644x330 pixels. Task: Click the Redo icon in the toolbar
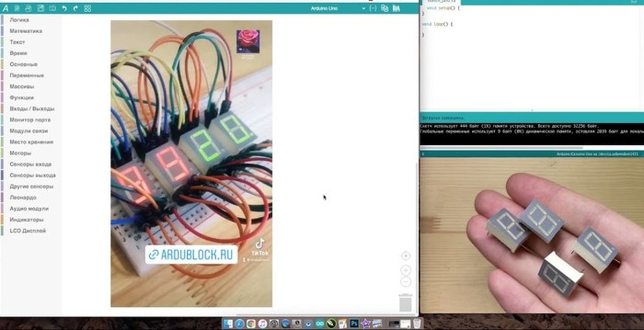coord(75,9)
